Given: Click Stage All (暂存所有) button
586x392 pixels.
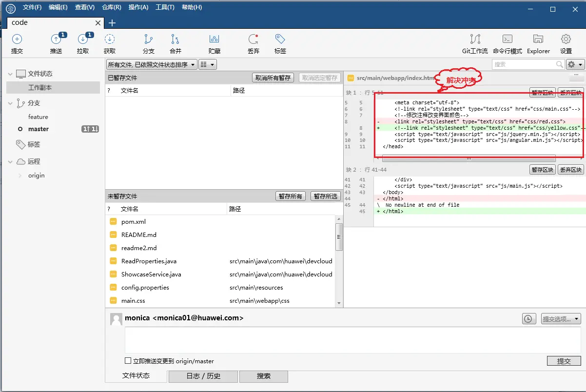Looking at the screenshot, I should click(x=291, y=196).
